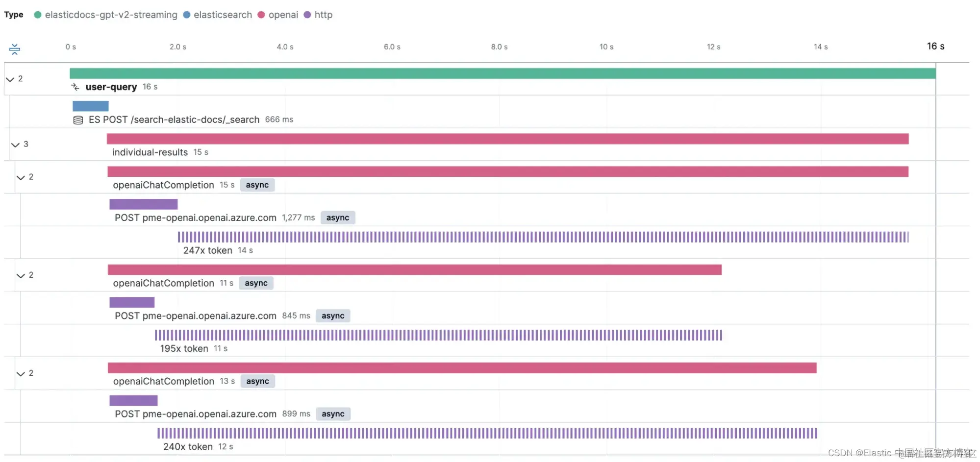This screenshot has width=980, height=462.
Task: Click the collapse-all waterfall icon
Action: tap(15, 49)
